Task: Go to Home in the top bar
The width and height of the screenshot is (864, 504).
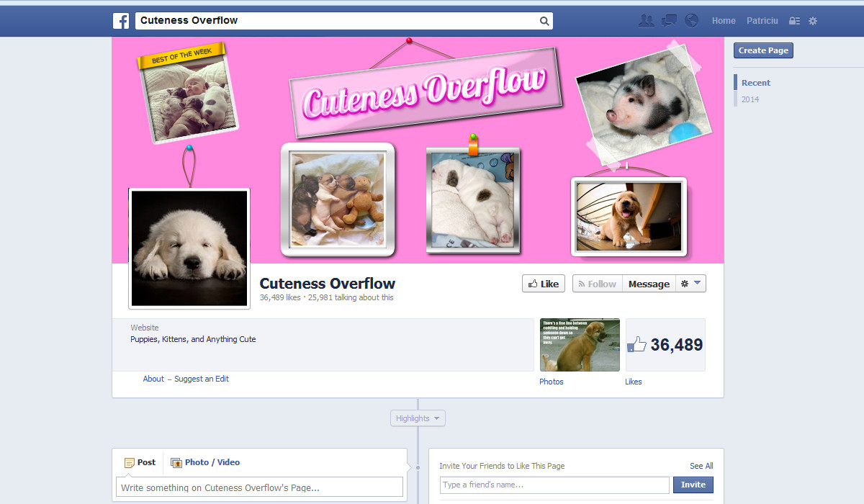Action: pyautogui.click(x=724, y=21)
